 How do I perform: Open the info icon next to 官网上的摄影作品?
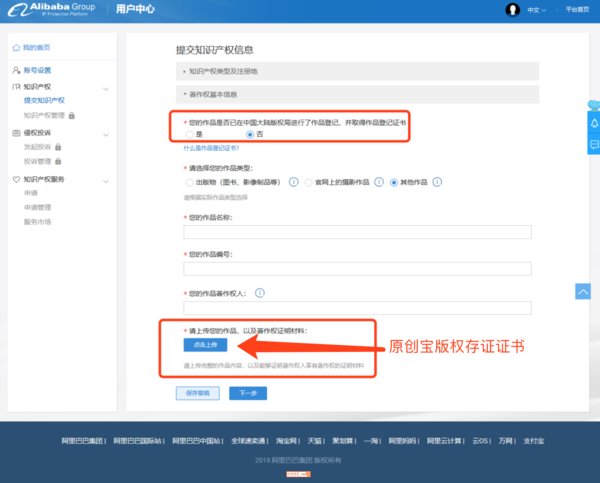coord(379,182)
